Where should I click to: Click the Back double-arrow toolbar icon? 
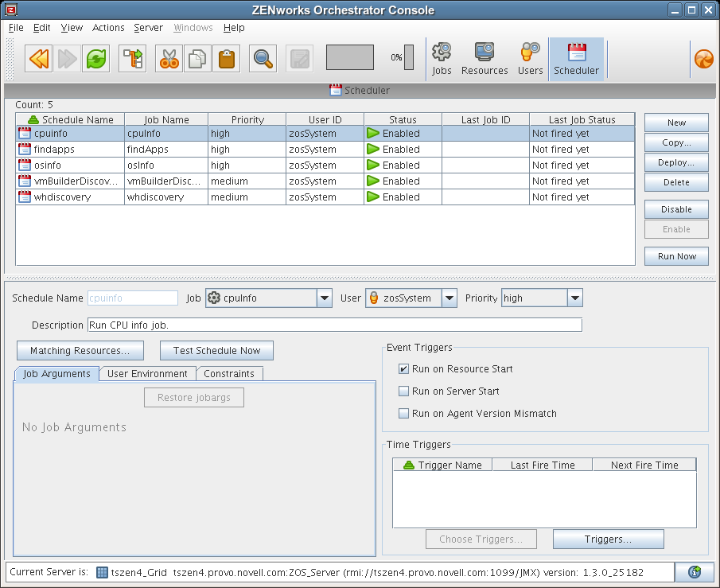click(x=38, y=59)
